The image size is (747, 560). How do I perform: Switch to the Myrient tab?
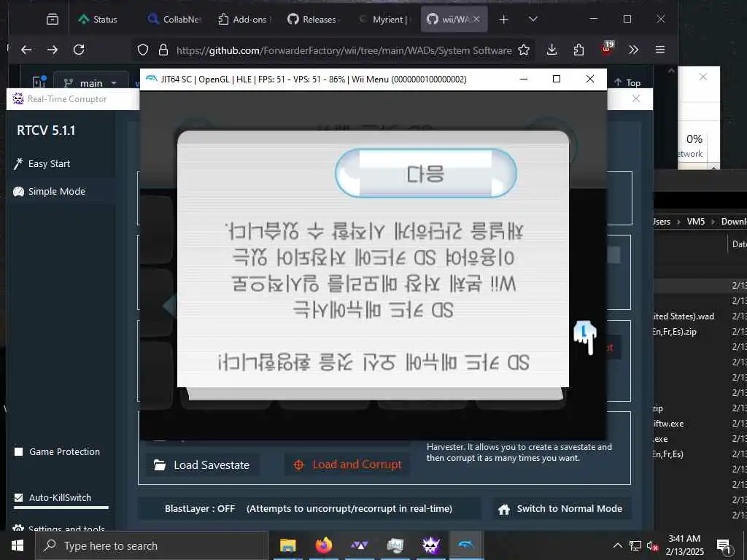point(384,19)
